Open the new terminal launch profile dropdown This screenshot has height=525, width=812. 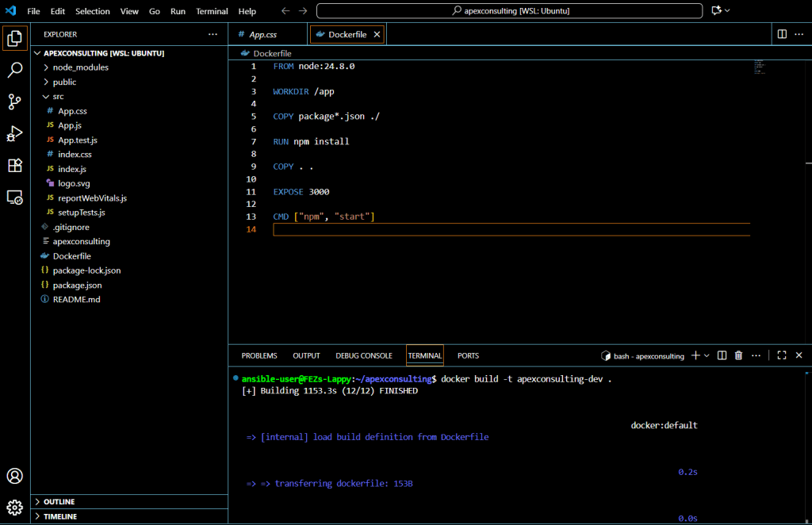707,356
